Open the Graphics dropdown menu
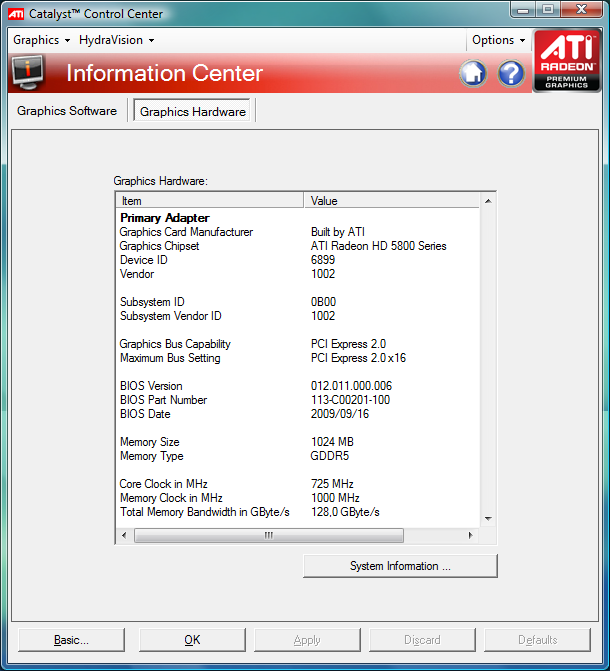 click(41, 40)
